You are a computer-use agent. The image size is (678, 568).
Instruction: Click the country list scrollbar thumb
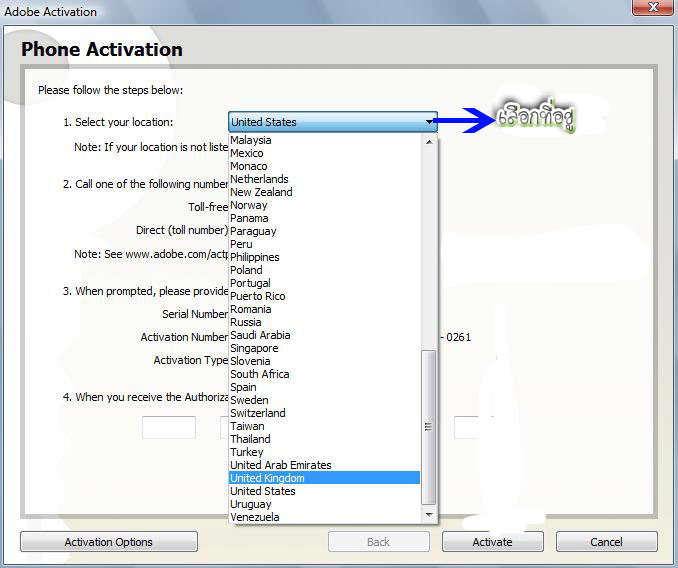[429, 427]
